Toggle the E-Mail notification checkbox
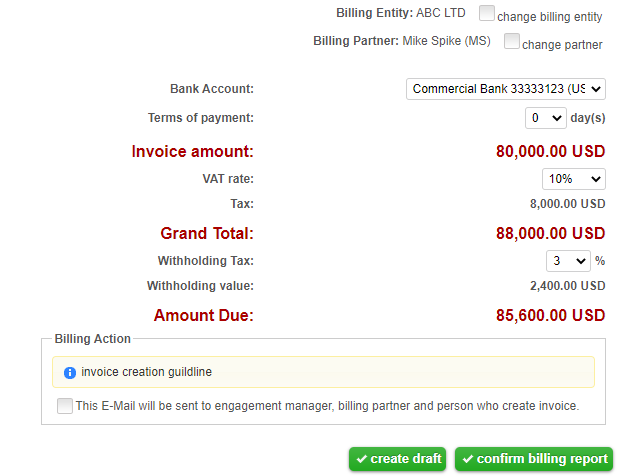This screenshot has width=631, height=476. [x=65, y=406]
